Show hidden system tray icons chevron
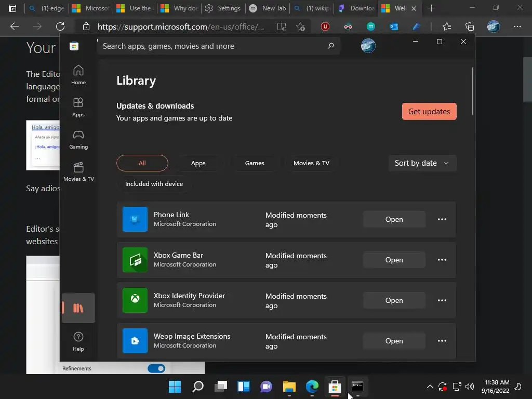Screen dimensions: 532x399 point(430,387)
